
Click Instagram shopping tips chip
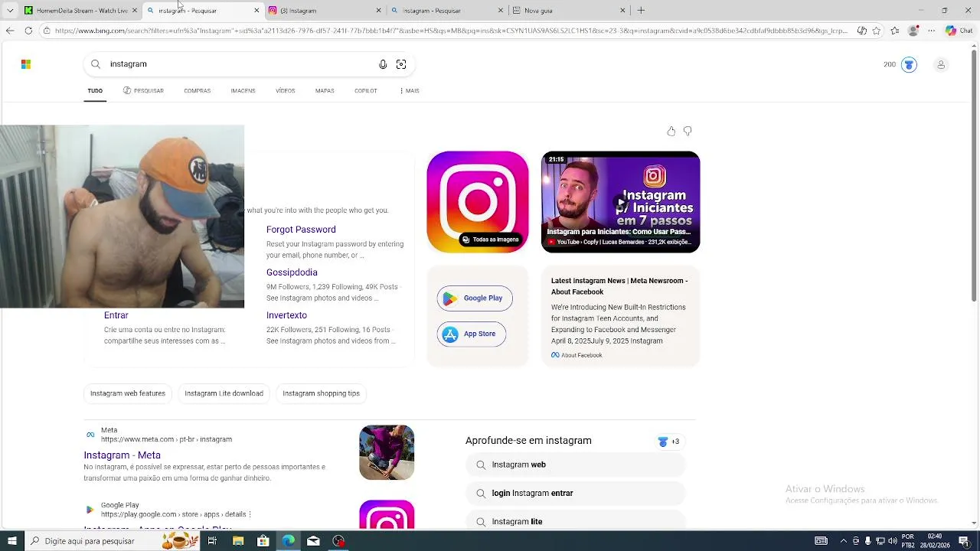pyautogui.click(x=321, y=393)
